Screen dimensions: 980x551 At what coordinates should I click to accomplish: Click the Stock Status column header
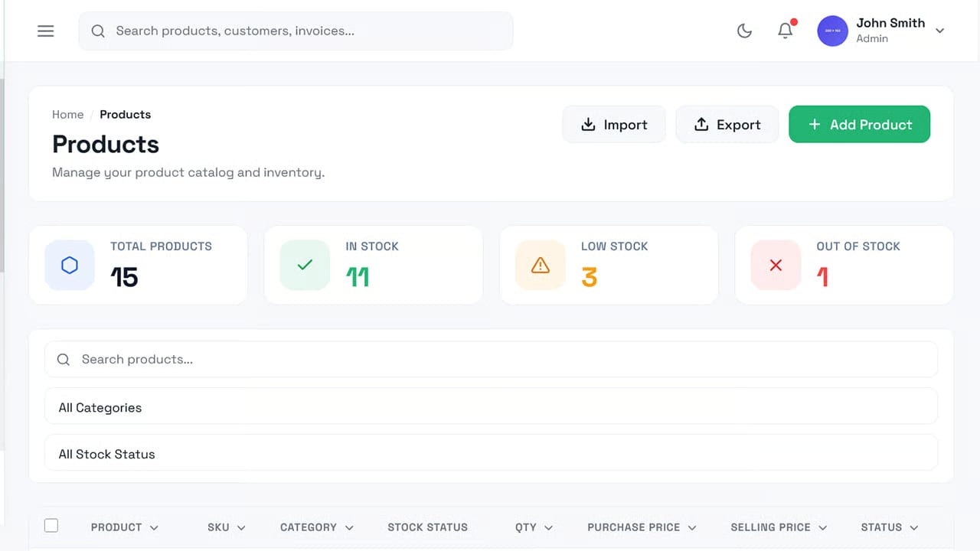[427, 527]
